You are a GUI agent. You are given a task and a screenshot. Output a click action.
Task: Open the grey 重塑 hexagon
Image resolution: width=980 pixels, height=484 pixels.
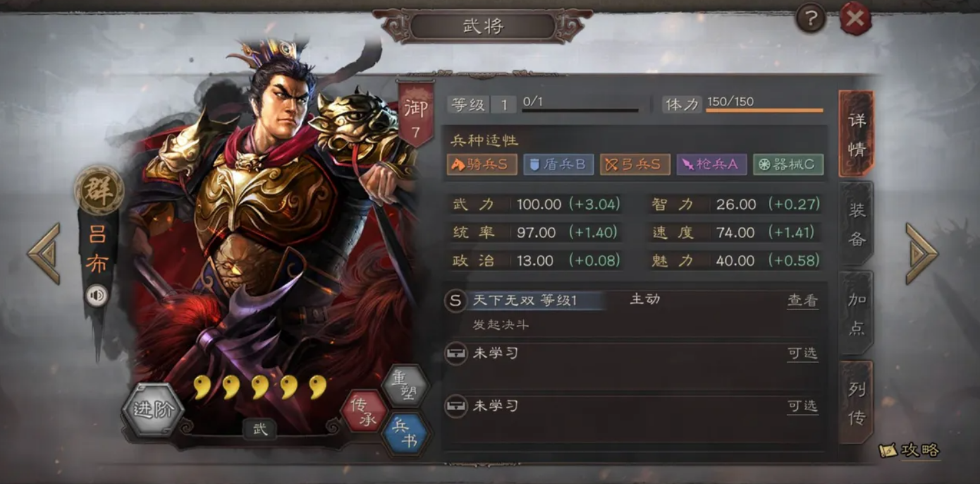(406, 386)
